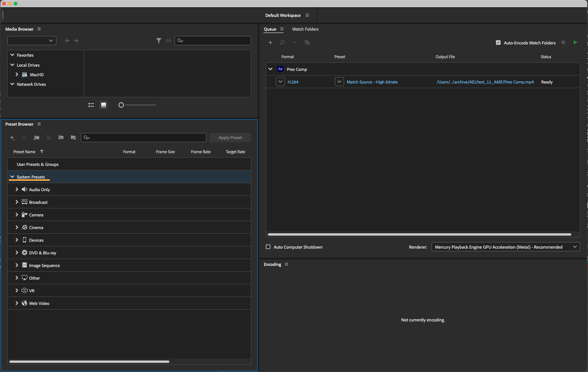
Task: Click the Media Browser forward arrow
Action: click(x=76, y=41)
